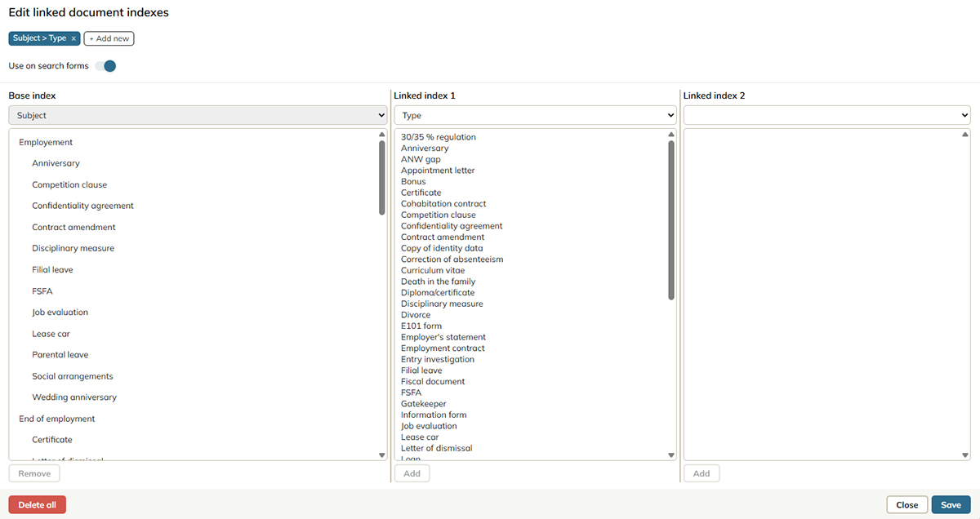
Task: Click the Remove button under Base index
Action: (34, 473)
